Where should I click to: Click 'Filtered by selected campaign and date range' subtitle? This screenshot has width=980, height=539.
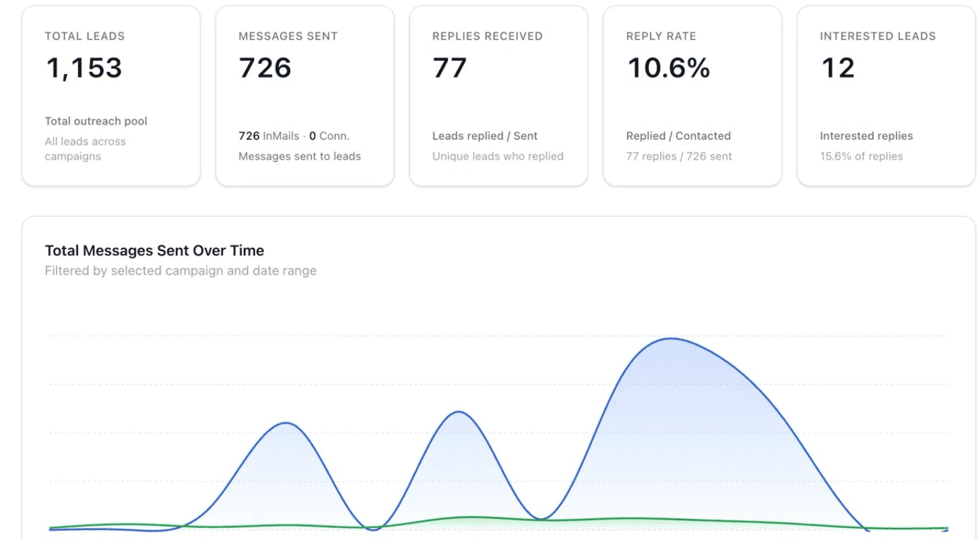click(x=180, y=271)
